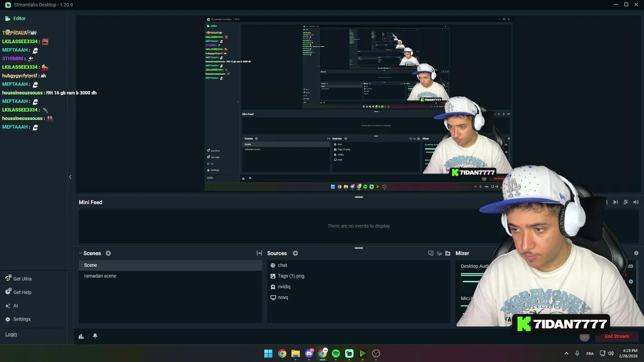This screenshot has width=644, height=362.
Task: Open first Chrome icon in taskbar
Action: point(282,353)
